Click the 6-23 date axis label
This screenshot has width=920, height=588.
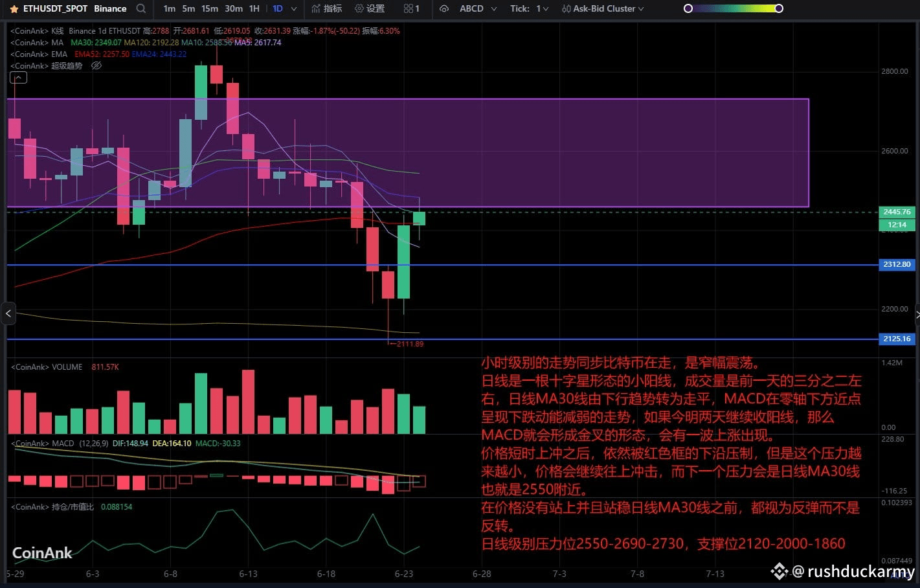coord(404,574)
